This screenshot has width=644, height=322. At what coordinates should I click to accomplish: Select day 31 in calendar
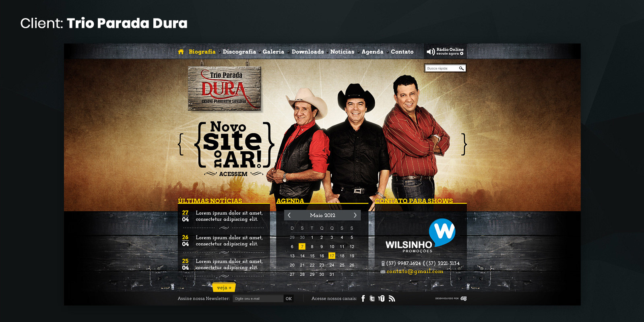click(x=332, y=274)
